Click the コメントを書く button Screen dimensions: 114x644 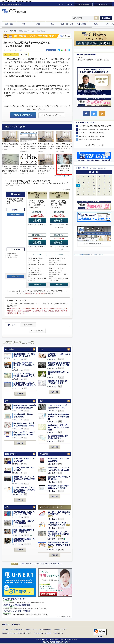tap(37, 331)
